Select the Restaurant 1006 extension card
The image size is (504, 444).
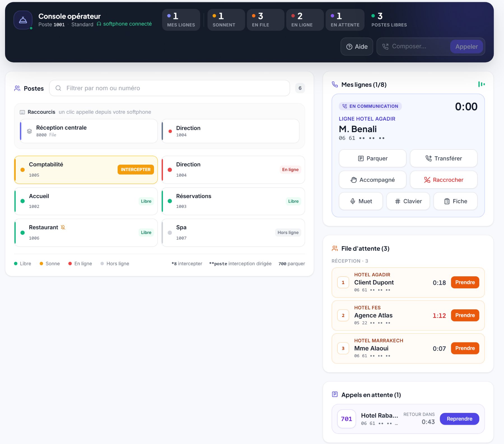tap(86, 233)
